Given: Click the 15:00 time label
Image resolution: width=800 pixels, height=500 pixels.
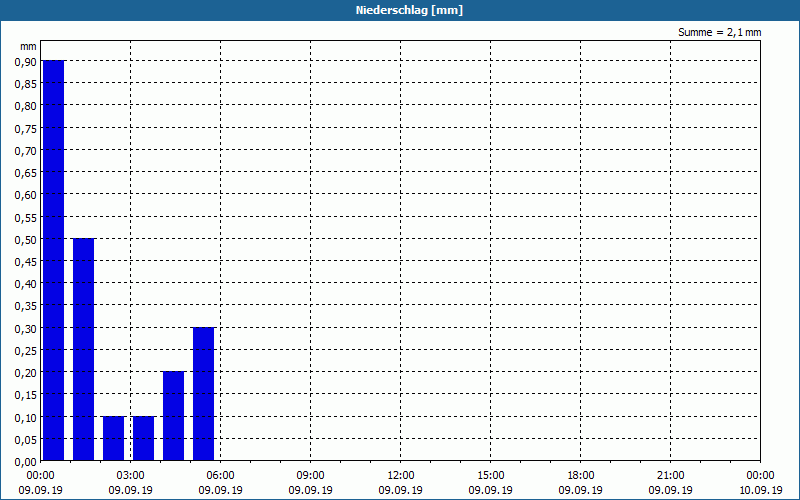Looking at the screenshot, I should tap(491, 476).
